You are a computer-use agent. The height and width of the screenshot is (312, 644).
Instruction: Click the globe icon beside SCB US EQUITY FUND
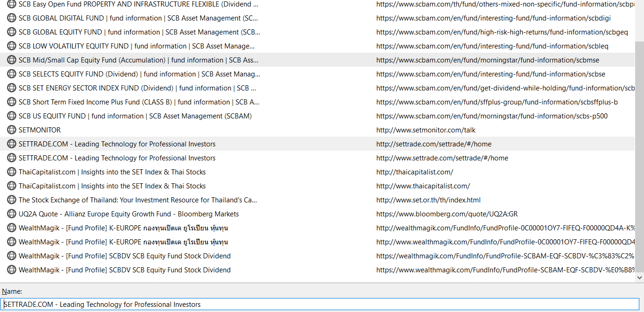pos(12,116)
